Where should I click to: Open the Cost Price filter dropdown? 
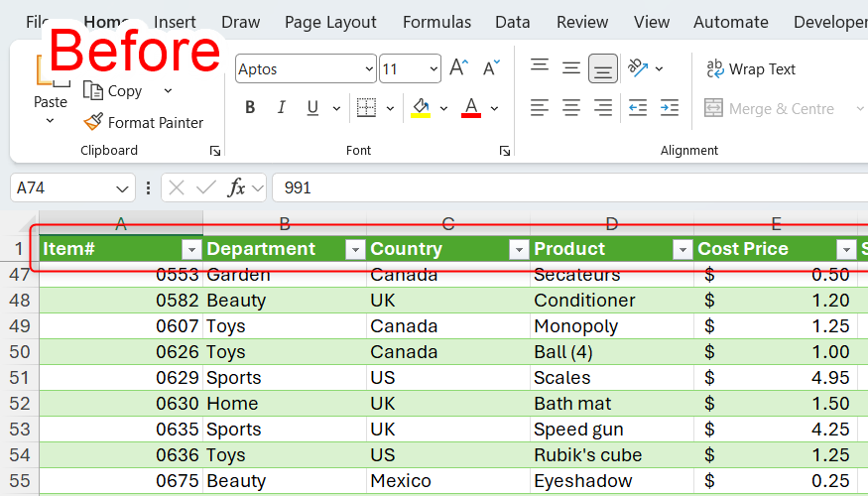click(846, 250)
